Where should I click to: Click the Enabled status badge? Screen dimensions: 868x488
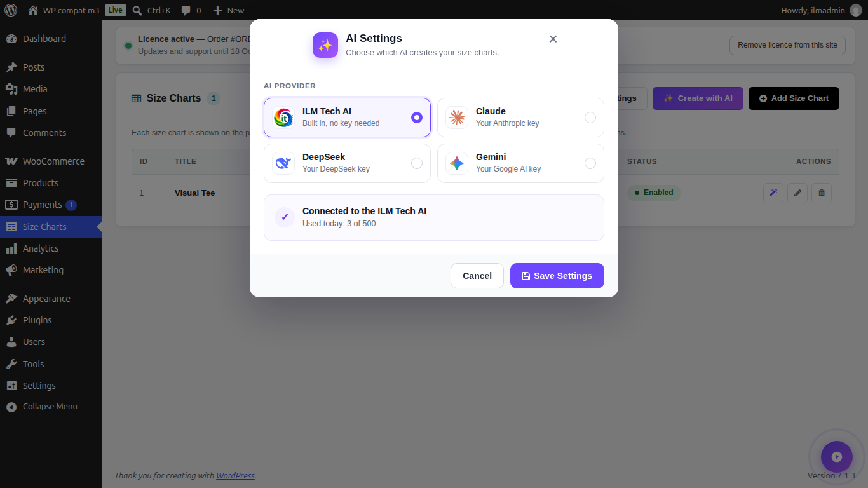pos(654,193)
